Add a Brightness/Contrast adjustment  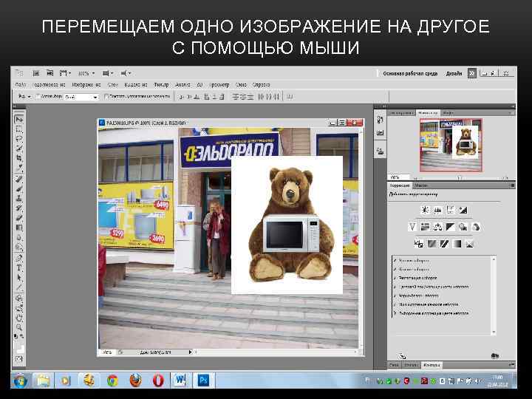(425, 210)
